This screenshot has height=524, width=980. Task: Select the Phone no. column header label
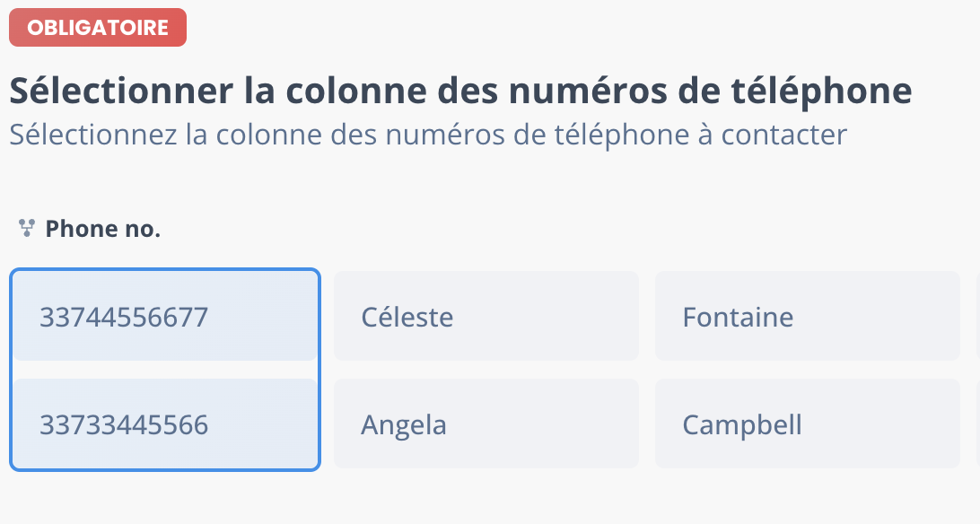103,229
